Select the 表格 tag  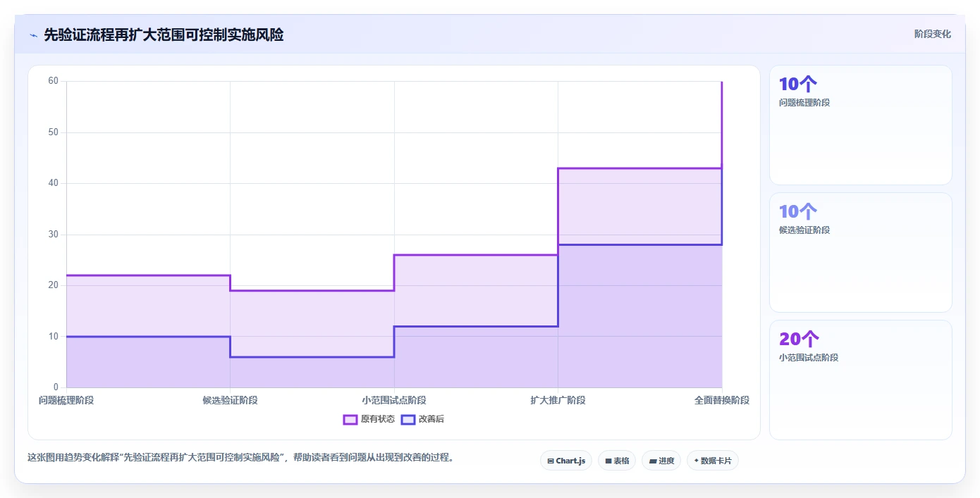[x=617, y=461]
